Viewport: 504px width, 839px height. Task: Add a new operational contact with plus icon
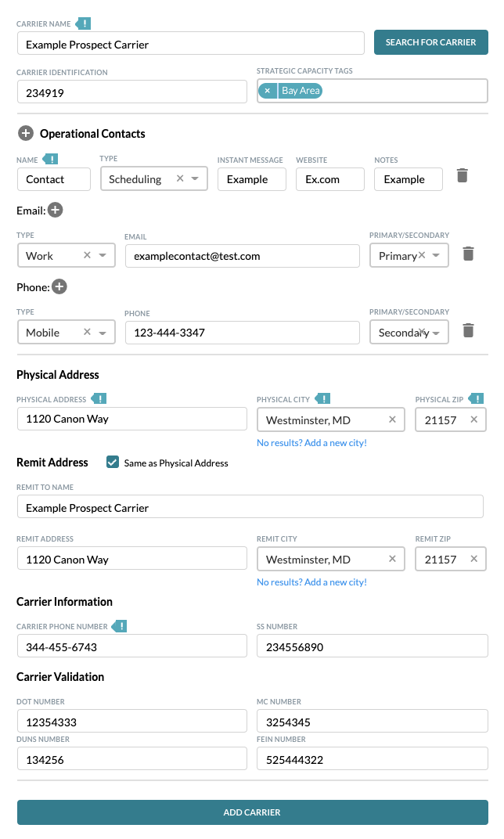click(x=26, y=133)
